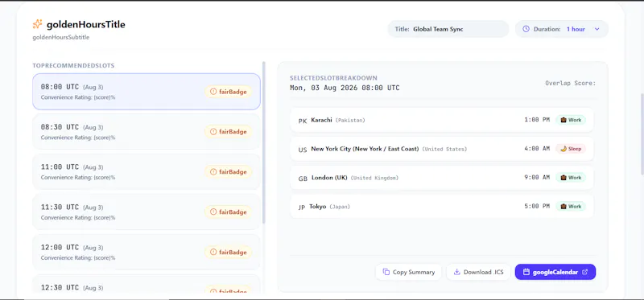This screenshot has width=644, height=300.
Task: Download the .ICS calendar file
Action: point(478,272)
